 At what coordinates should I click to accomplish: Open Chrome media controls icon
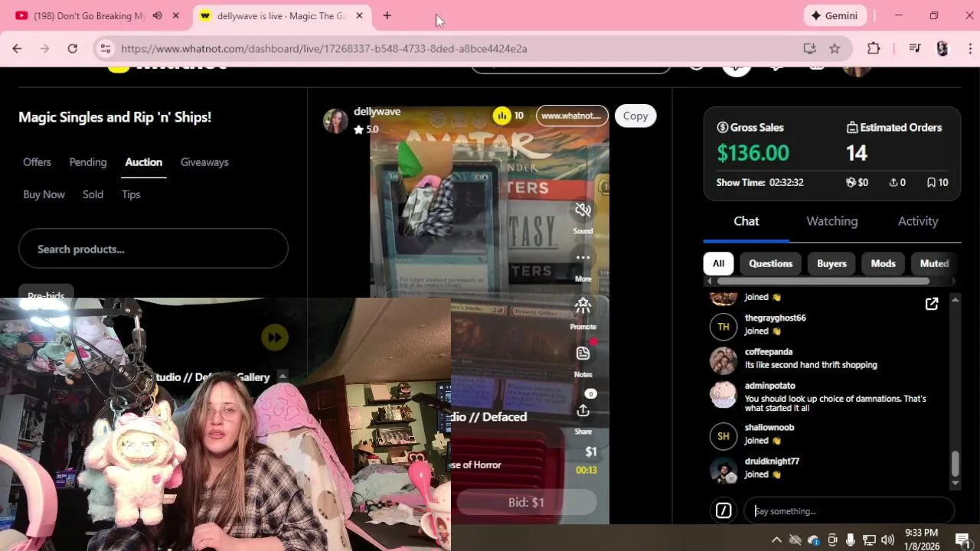pyautogui.click(x=914, y=48)
